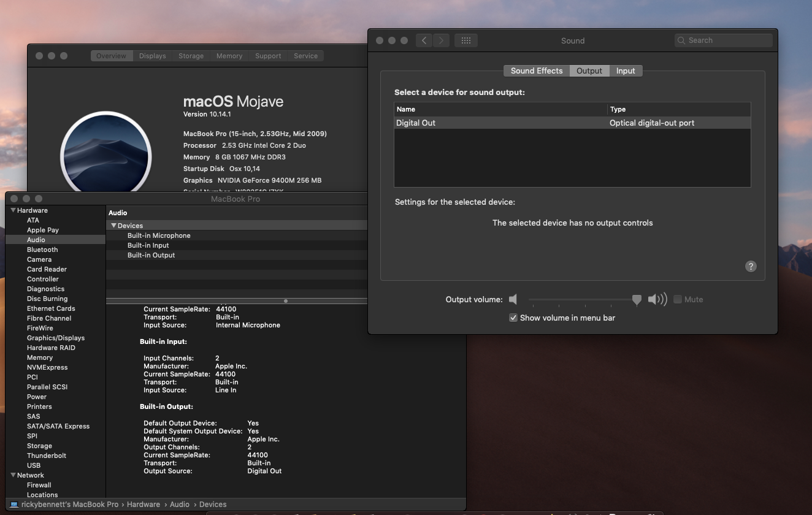Select Audio in the sidebar
Viewport: 812px width, 515px height.
pyautogui.click(x=56, y=240)
